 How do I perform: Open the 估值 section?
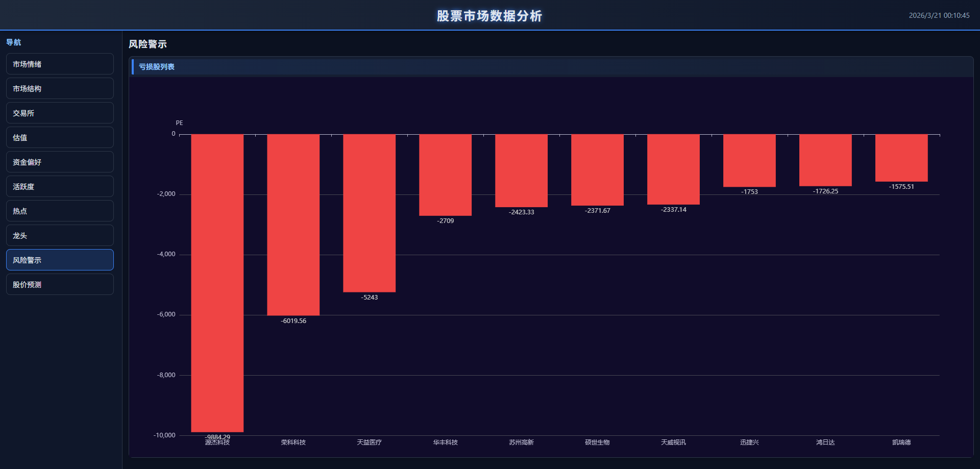(x=60, y=138)
